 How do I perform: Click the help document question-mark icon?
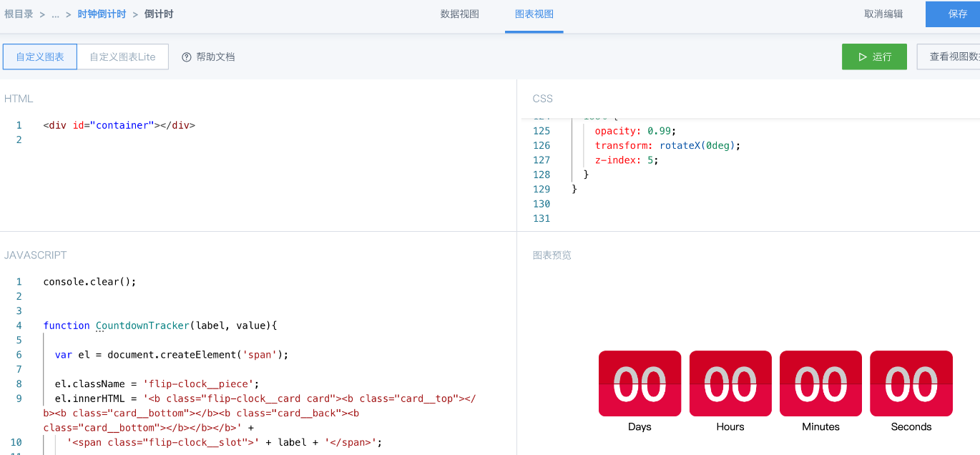pyautogui.click(x=187, y=57)
